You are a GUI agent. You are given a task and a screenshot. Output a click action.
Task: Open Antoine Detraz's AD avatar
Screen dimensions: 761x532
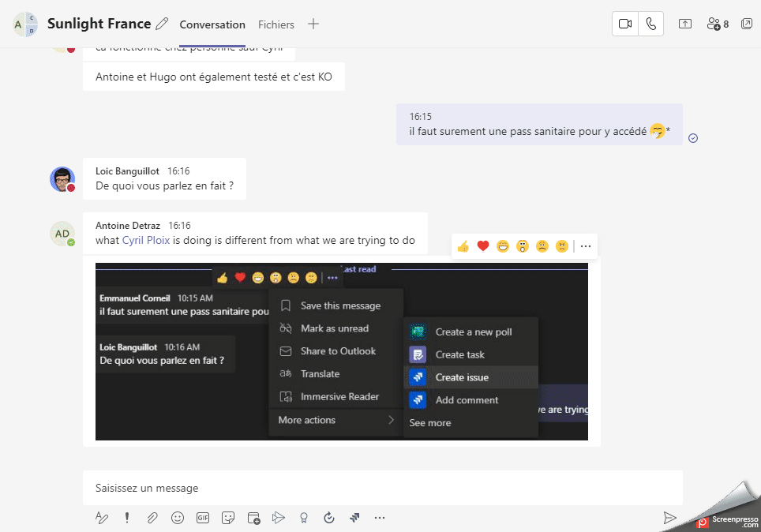[x=62, y=234]
